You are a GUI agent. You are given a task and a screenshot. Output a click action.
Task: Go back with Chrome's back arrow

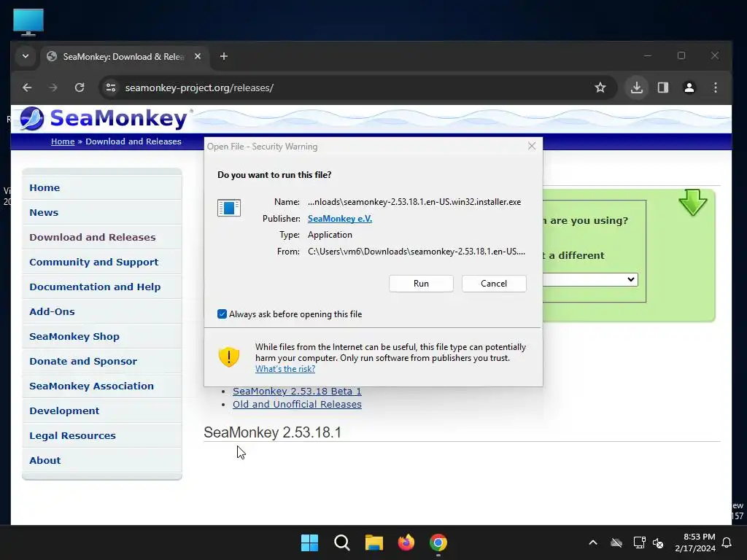(x=27, y=87)
